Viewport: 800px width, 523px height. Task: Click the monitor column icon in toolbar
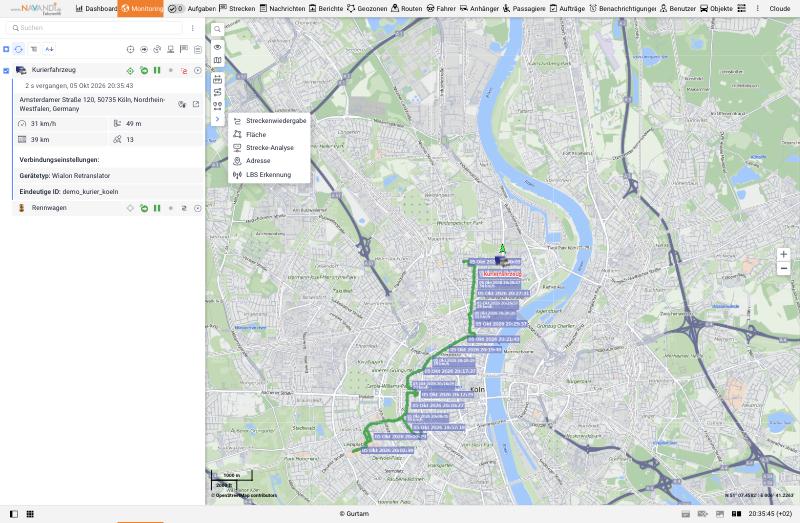click(170, 49)
